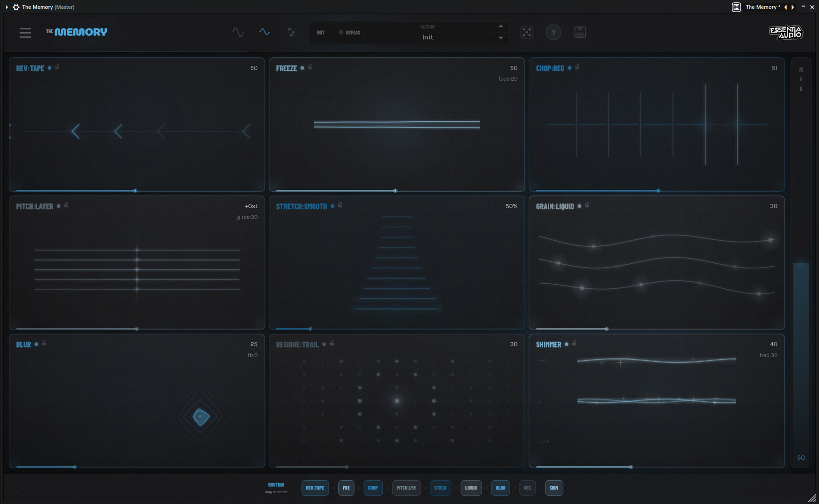The height and width of the screenshot is (504, 819).
Task: Randomize settings with the dice icon
Action: pyautogui.click(x=527, y=32)
